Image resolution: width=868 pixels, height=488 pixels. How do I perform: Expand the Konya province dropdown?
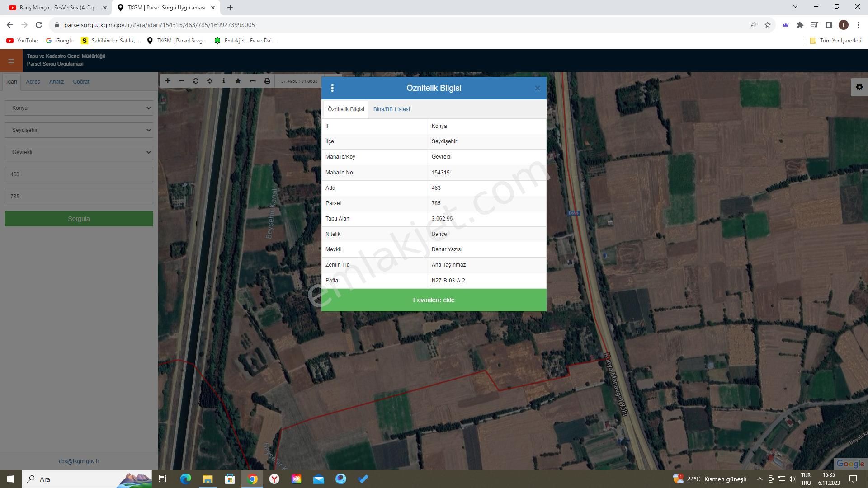79,108
